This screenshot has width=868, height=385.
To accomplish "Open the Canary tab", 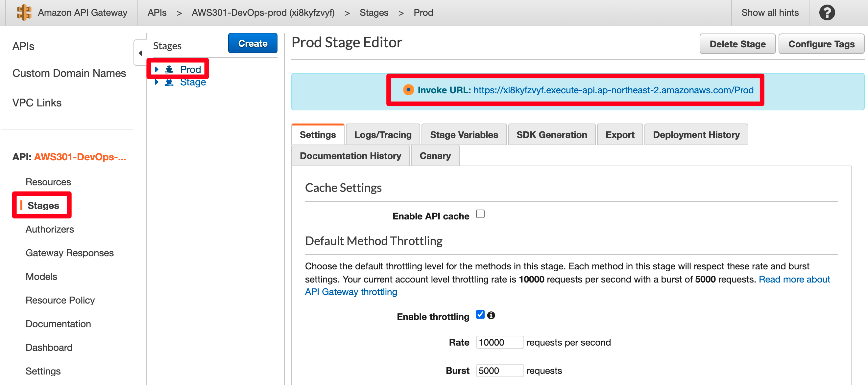I will [435, 155].
